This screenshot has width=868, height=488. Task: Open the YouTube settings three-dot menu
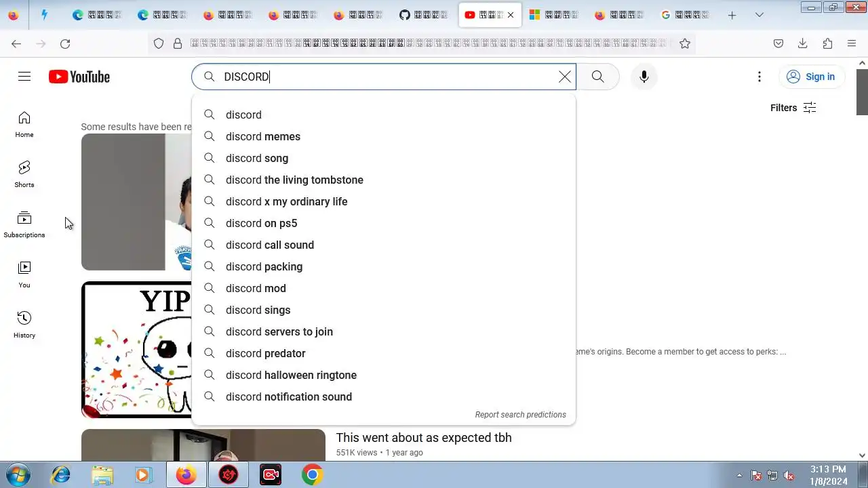759,77
